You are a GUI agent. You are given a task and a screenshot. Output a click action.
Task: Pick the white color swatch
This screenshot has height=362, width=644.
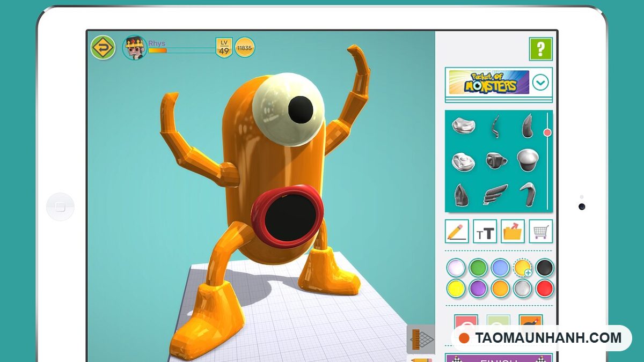(x=456, y=268)
